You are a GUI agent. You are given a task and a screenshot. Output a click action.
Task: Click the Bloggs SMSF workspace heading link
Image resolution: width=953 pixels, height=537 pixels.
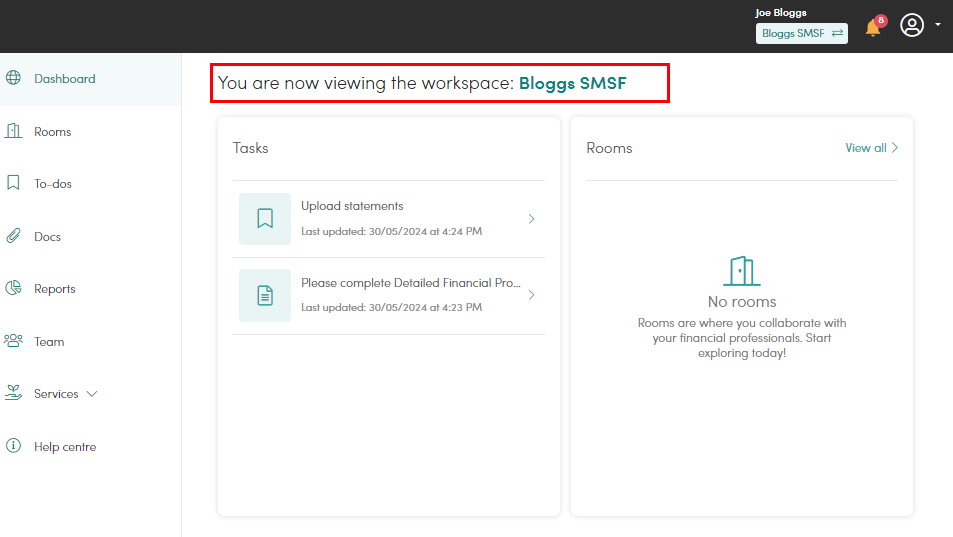(573, 83)
